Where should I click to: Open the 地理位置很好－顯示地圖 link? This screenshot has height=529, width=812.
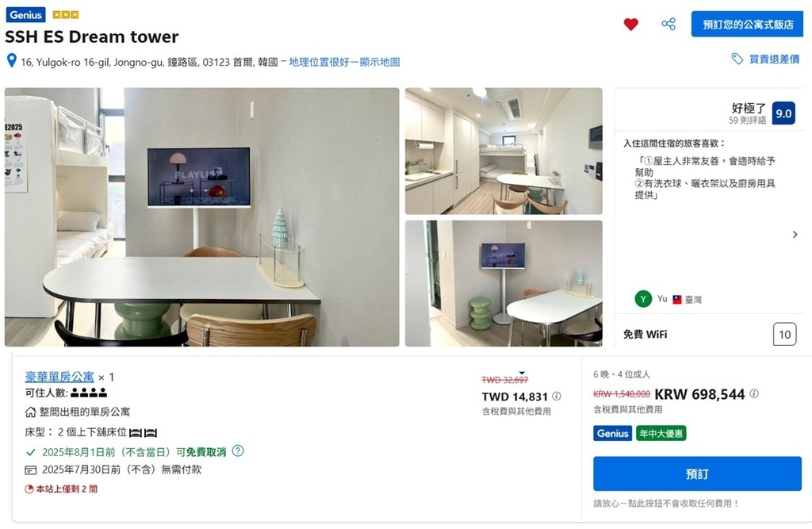(x=344, y=62)
